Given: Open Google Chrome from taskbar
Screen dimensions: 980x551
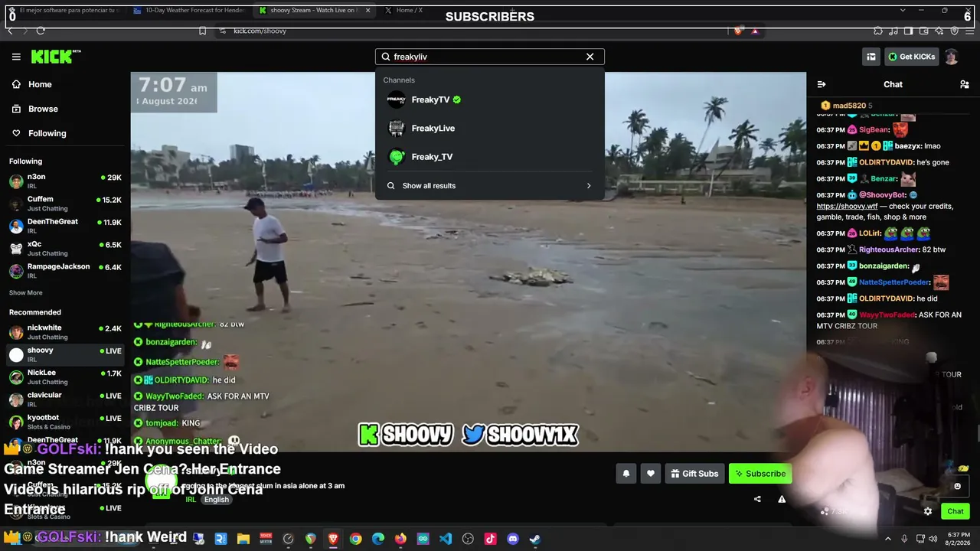Looking at the screenshot, I should 356,539.
